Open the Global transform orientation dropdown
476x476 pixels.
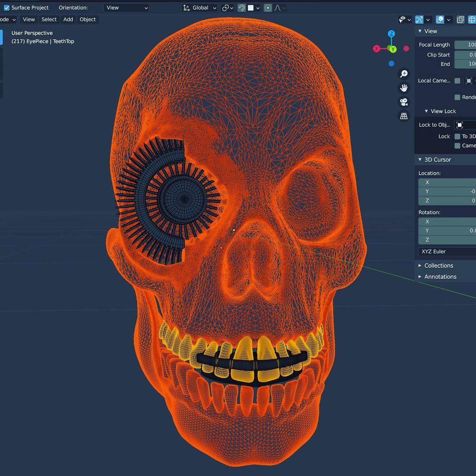coord(200,8)
